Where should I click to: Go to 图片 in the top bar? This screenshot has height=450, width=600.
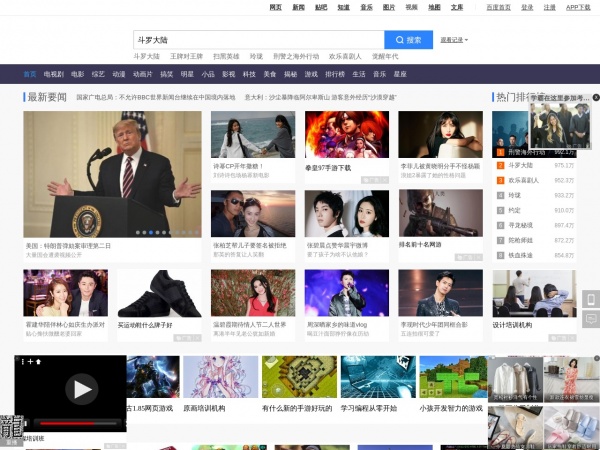(x=389, y=7)
